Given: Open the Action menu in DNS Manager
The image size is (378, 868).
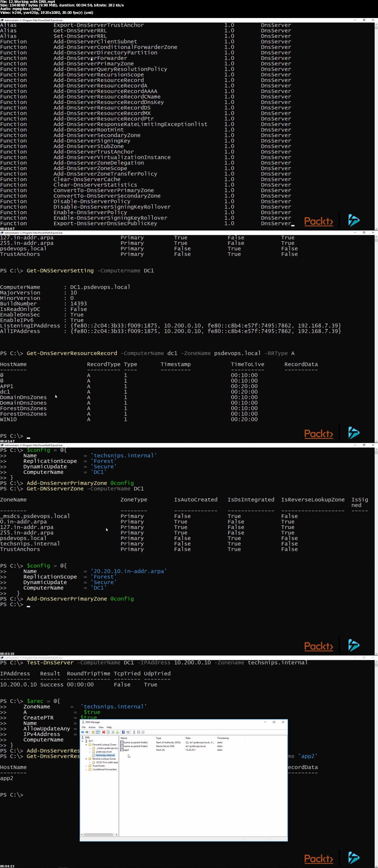Looking at the screenshot, I should 92,727.
